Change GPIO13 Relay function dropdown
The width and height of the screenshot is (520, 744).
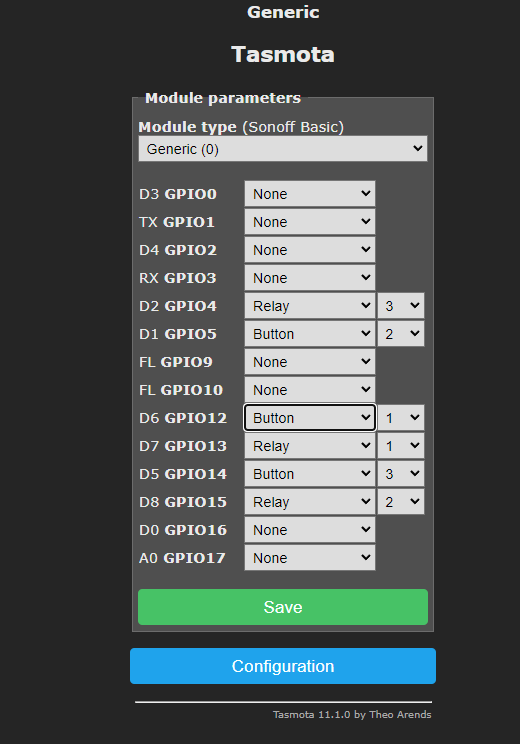tap(310, 446)
